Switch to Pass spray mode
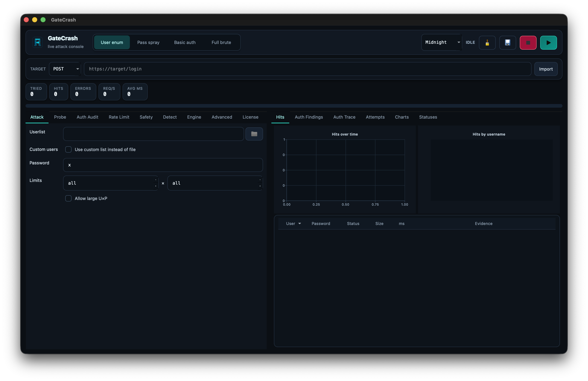This screenshot has width=588, height=381. pos(148,42)
